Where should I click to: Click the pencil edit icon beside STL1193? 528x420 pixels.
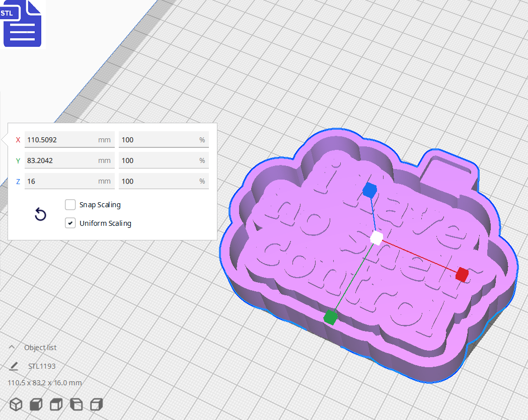(13, 366)
